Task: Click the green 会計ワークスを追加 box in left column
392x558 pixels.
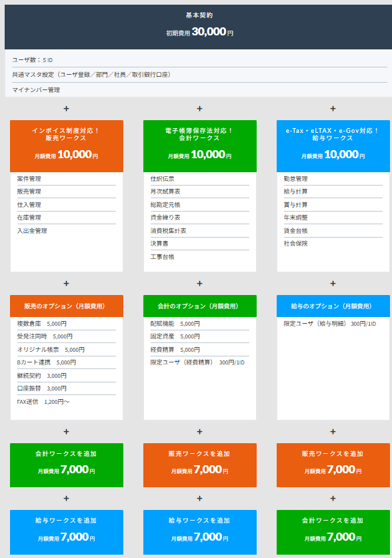Action: click(67, 465)
